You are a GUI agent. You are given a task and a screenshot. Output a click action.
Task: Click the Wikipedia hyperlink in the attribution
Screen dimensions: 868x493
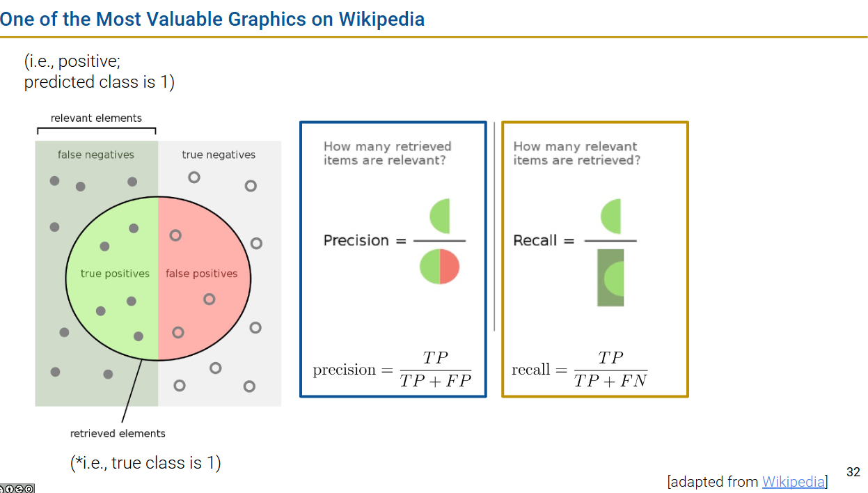tap(793, 481)
